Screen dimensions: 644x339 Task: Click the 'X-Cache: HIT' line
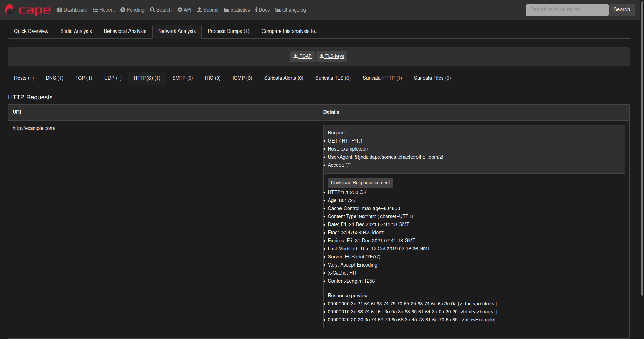point(343,273)
